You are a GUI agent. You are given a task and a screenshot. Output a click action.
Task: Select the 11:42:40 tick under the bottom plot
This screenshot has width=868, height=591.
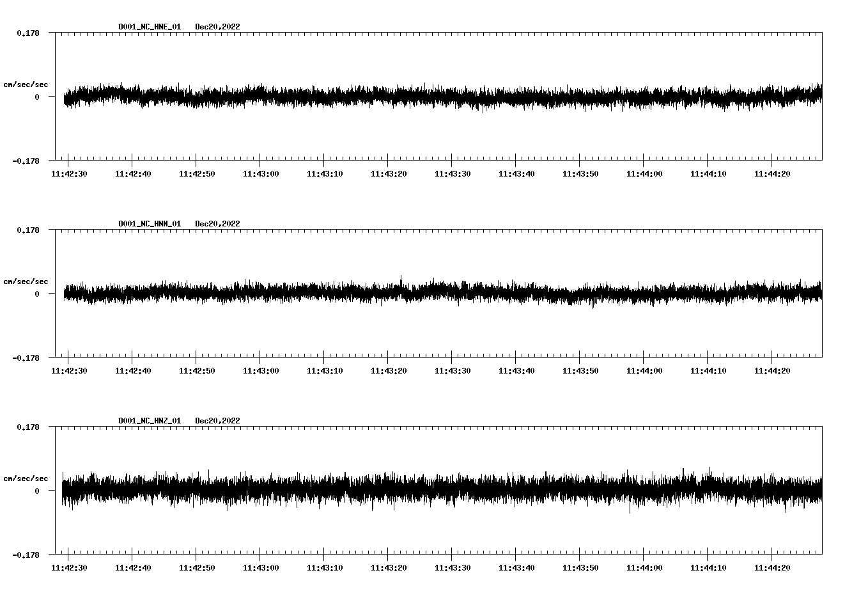pos(132,567)
